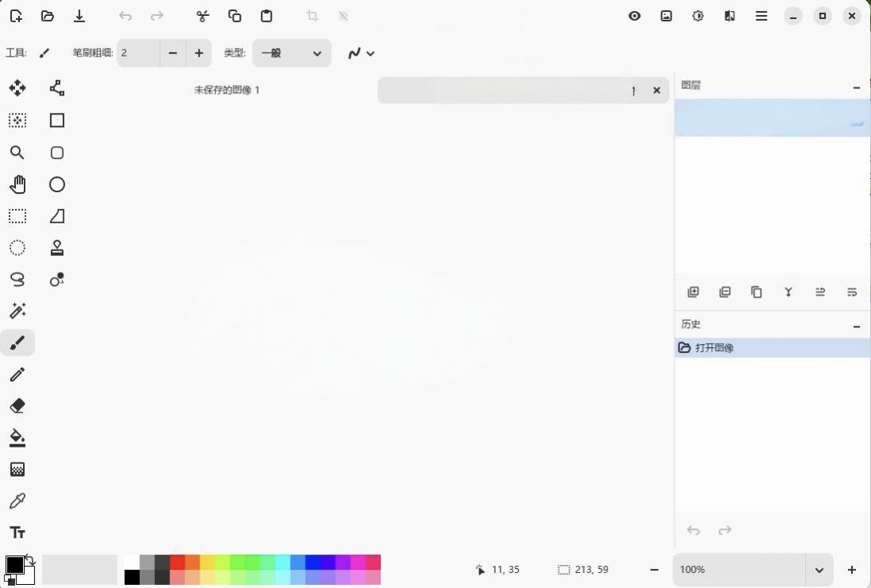Select the Color Picker eyedropper tool

click(x=17, y=501)
